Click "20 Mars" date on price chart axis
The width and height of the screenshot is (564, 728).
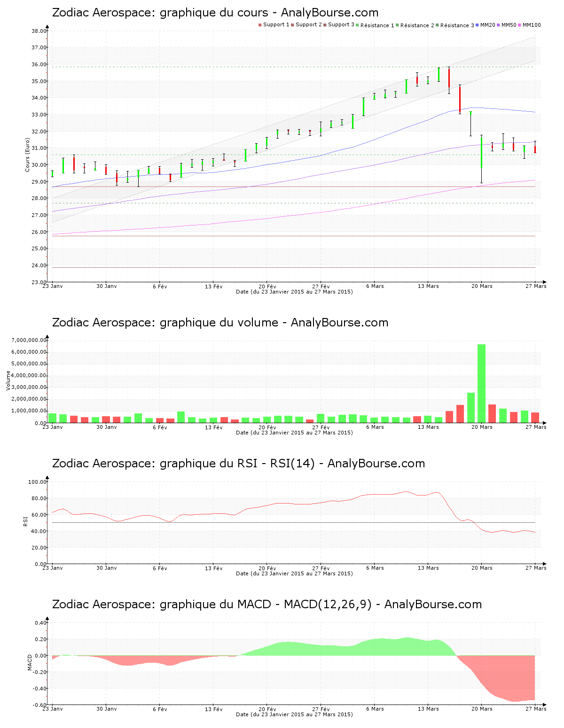pos(482,287)
